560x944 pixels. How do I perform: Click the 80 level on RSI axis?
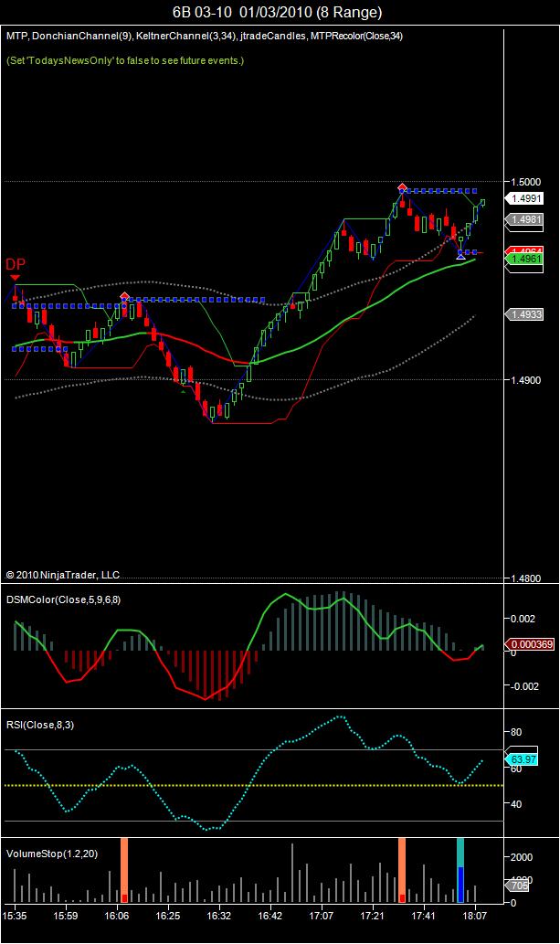coord(516,732)
